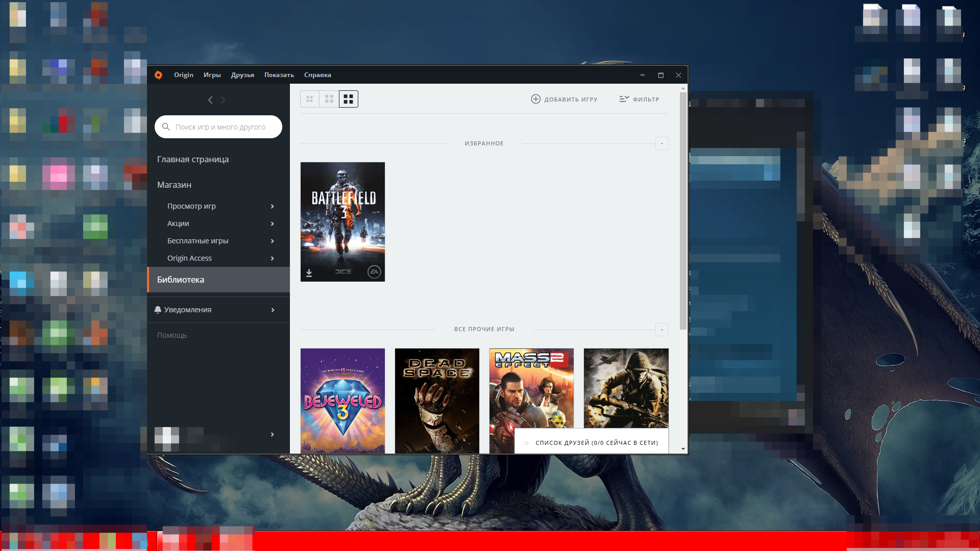Select Origin Access item
This screenshot has height=551, width=980.
click(x=189, y=258)
